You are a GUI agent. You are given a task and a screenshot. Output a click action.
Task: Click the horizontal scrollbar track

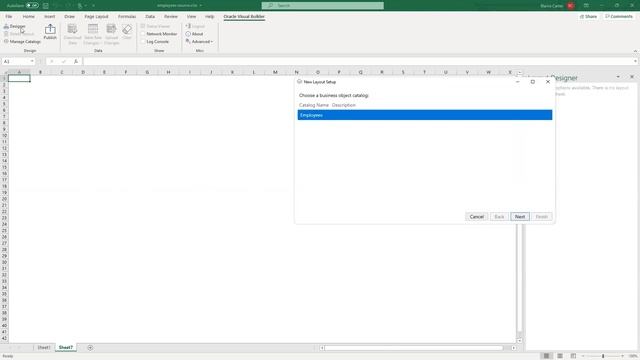pyautogui.click(x=418, y=348)
